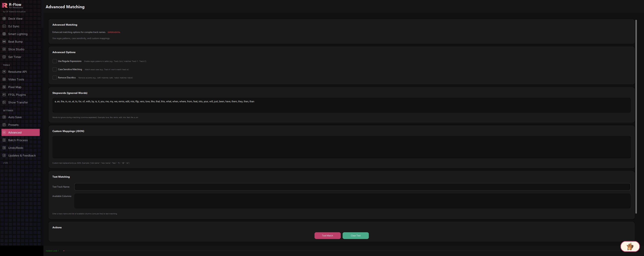Image resolution: width=644 pixels, height=256 pixels.
Task: Click the R-Flow logo icon
Action: (x=5, y=5)
